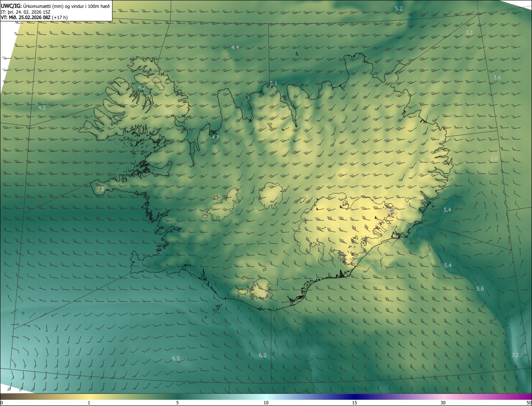The height and width of the screenshot is (406, 532).
Task: Click the 6.2 value label on the map
Action: (x=263, y=355)
